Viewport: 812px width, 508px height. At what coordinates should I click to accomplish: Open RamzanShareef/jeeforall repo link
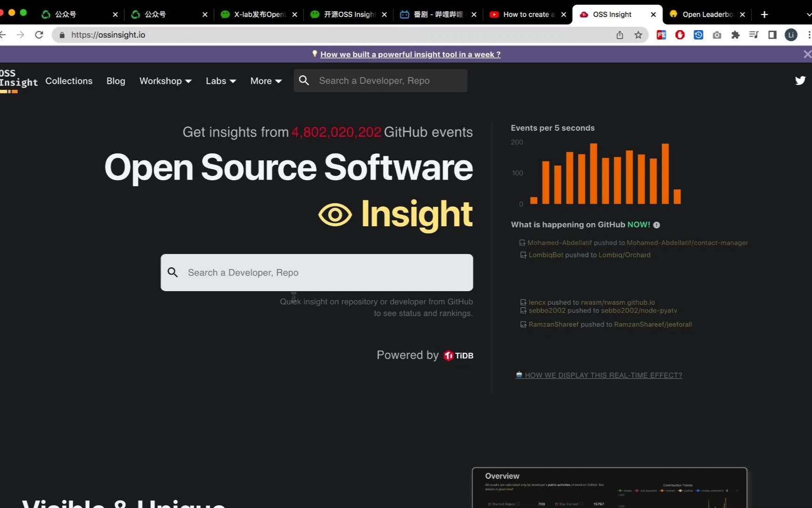[x=653, y=325]
